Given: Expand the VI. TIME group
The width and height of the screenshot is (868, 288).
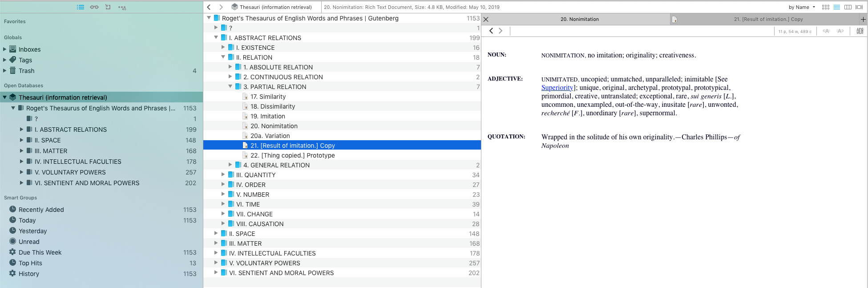Looking at the screenshot, I should coord(223,204).
